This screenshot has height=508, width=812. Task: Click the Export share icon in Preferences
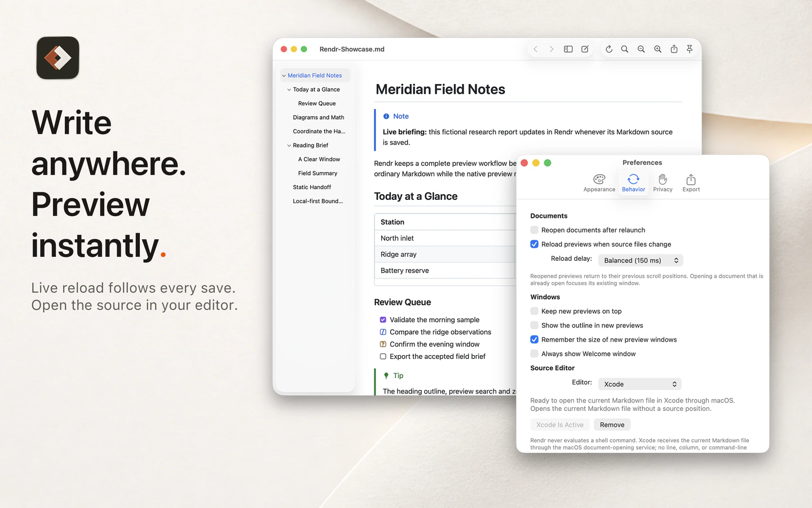(x=691, y=179)
